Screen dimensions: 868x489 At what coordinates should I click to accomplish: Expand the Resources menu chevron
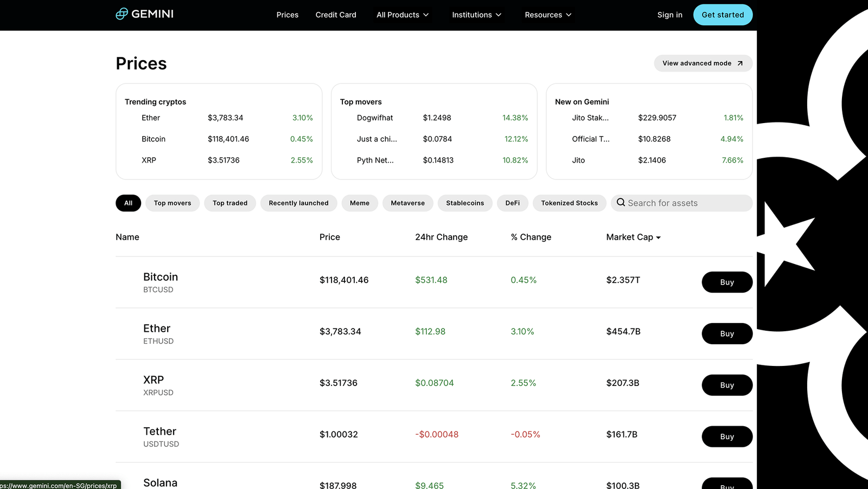pos(569,15)
